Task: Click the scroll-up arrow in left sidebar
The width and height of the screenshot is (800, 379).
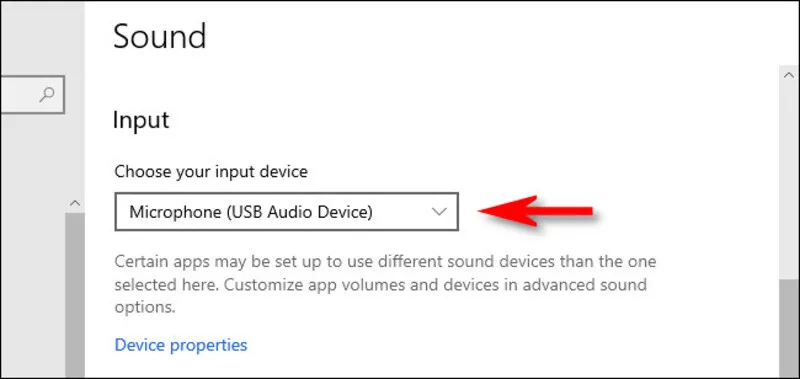Action: click(x=75, y=203)
